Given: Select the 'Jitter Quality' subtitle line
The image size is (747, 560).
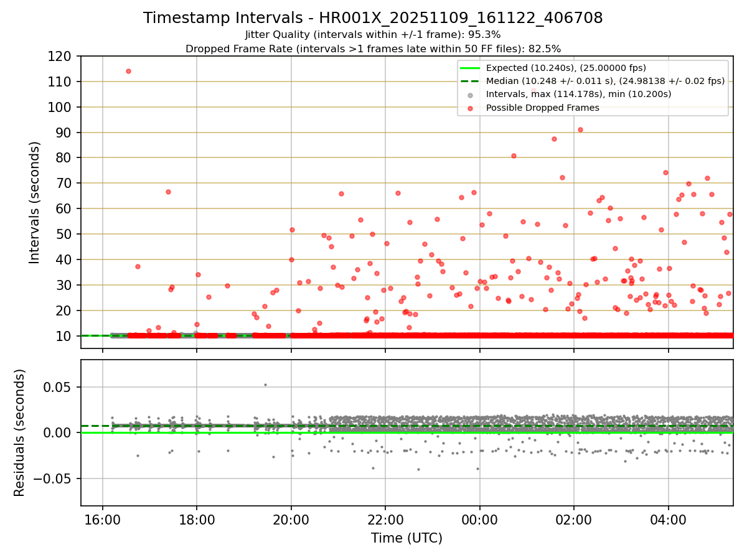Looking at the screenshot, I should click(373, 35).
